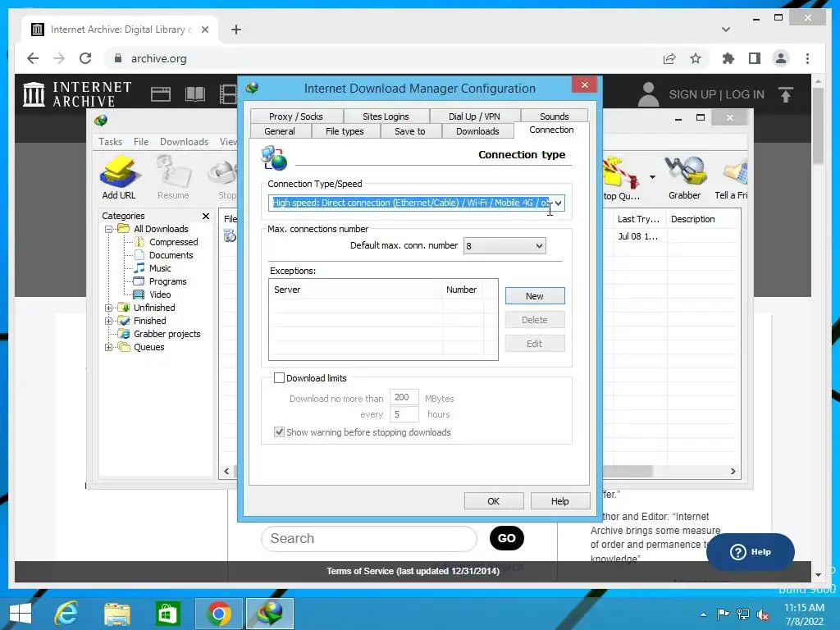Open Chrome three-dot menu
This screenshot has width=840, height=630.
[807, 58]
